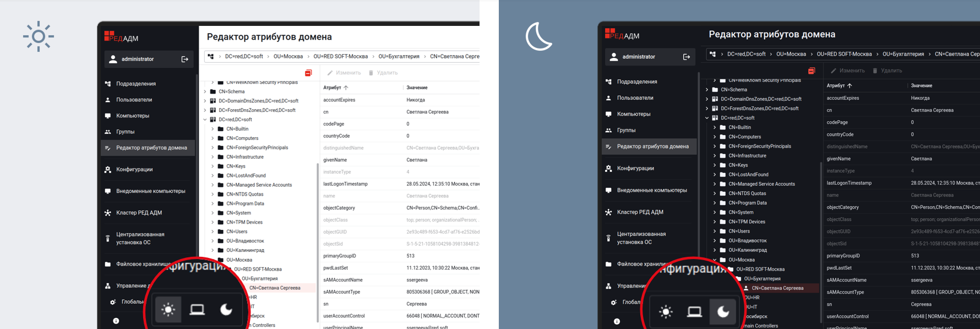
Task: Click the info icon at the bottom of the left sidebar
Action: click(x=116, y=321)
